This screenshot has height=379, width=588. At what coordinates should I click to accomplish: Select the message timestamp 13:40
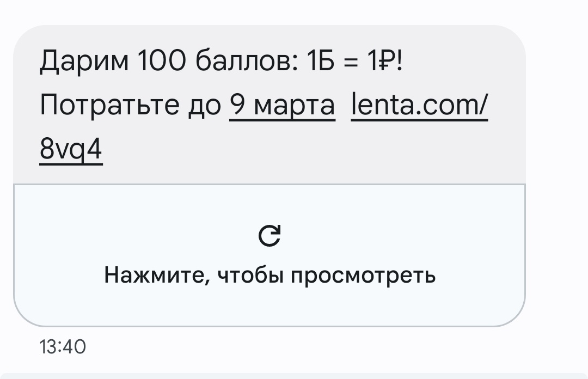click(63, 346)
